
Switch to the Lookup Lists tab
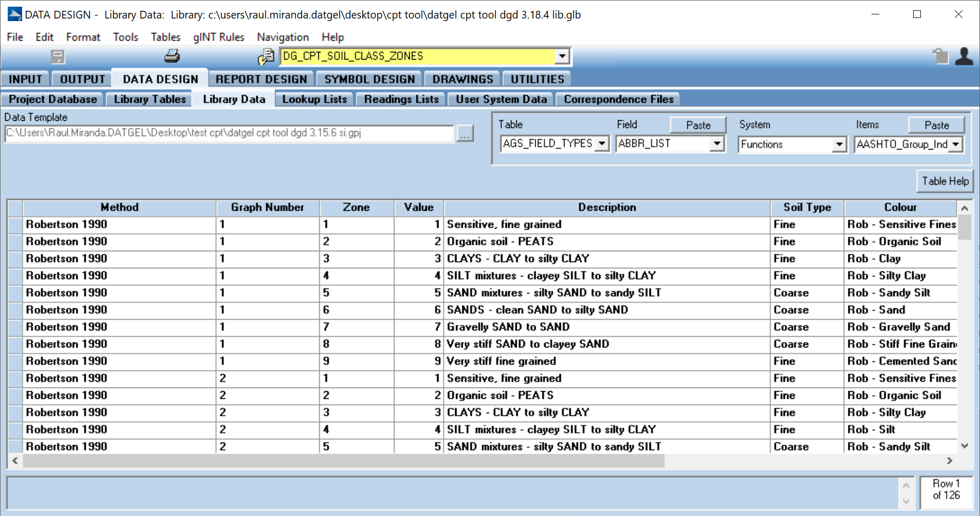tap(314, 99)
